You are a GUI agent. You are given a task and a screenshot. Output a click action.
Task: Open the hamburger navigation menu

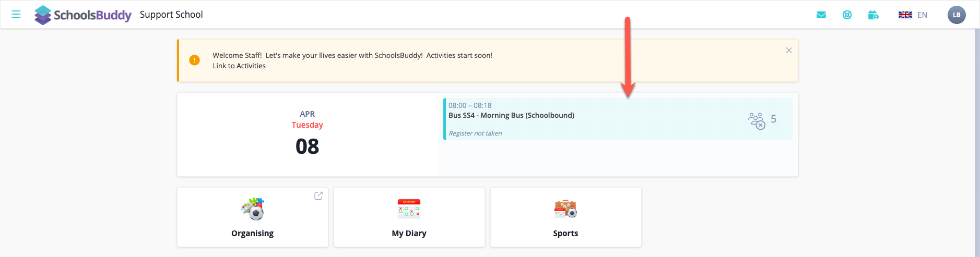coord(16,15)
